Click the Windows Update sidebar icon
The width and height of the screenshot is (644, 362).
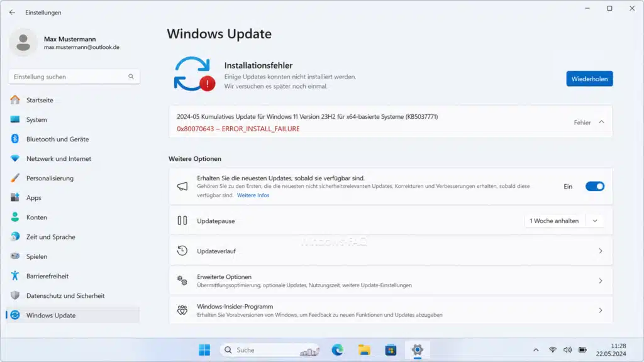click(x=15, y=315)
